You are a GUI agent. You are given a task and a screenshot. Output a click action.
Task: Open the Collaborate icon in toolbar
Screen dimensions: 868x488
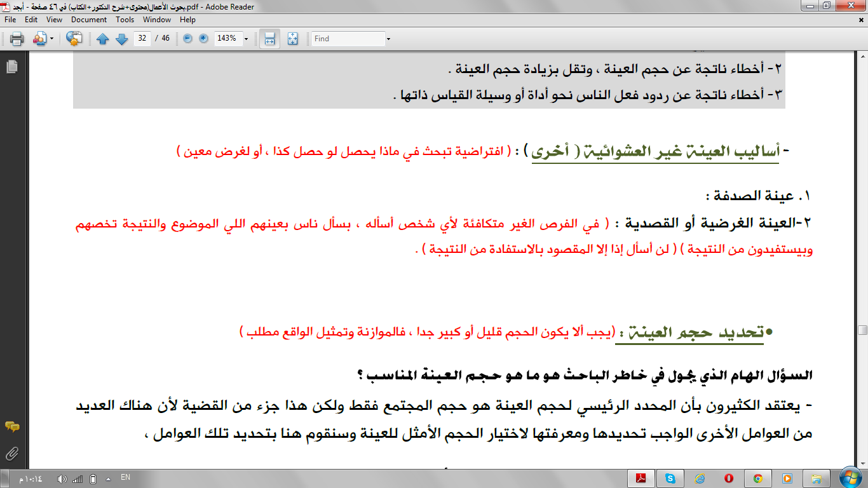pos(39,39)
